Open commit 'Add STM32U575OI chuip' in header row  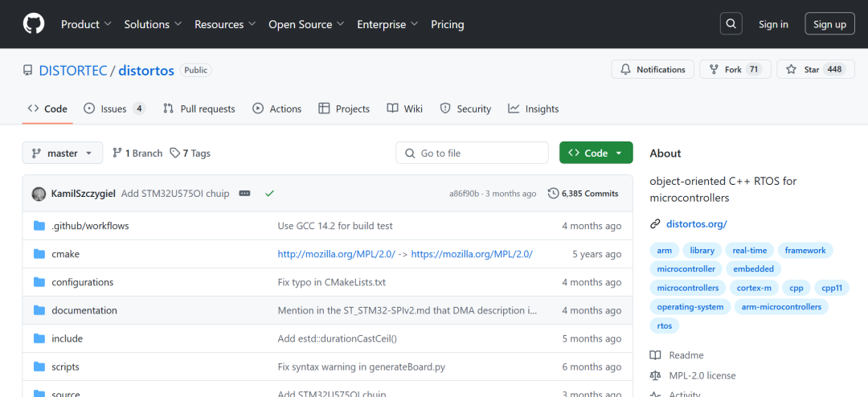(174, 194)
